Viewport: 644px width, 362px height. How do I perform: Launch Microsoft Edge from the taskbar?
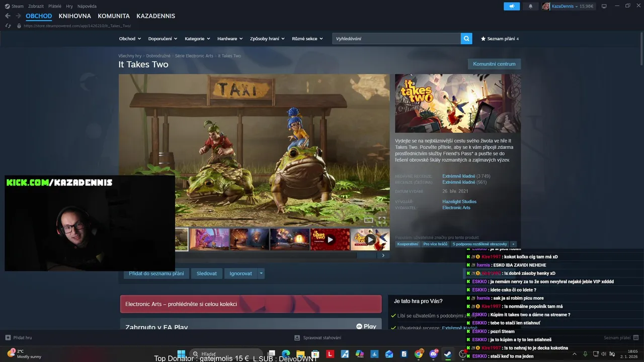(286, 354)
